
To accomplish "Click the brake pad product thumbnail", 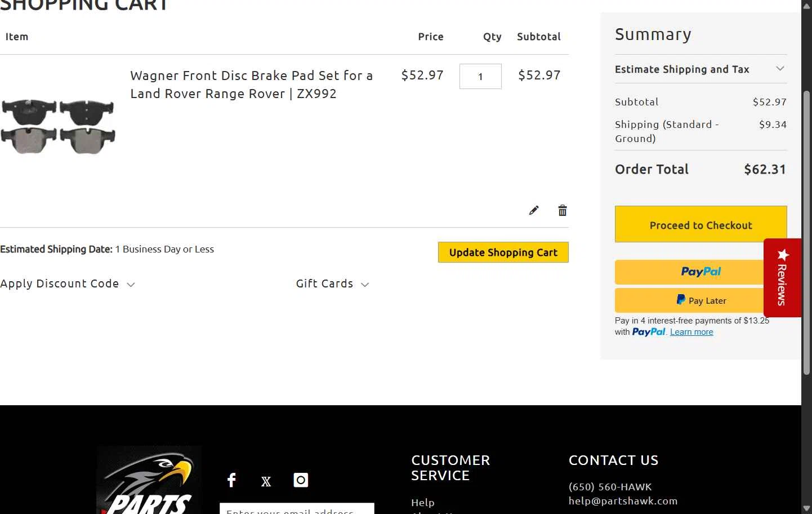I will [x=58, y=127].
